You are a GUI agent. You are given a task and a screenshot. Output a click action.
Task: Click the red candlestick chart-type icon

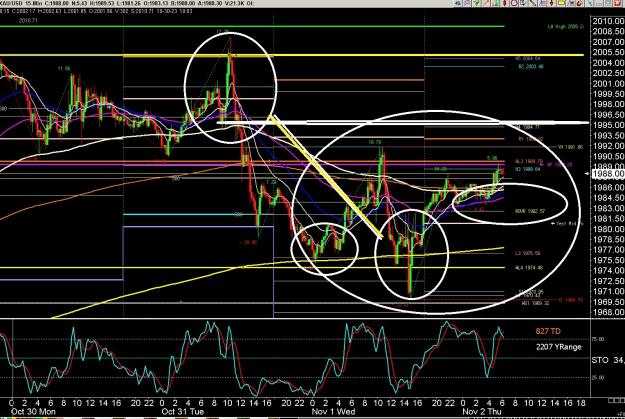(504, 3)
